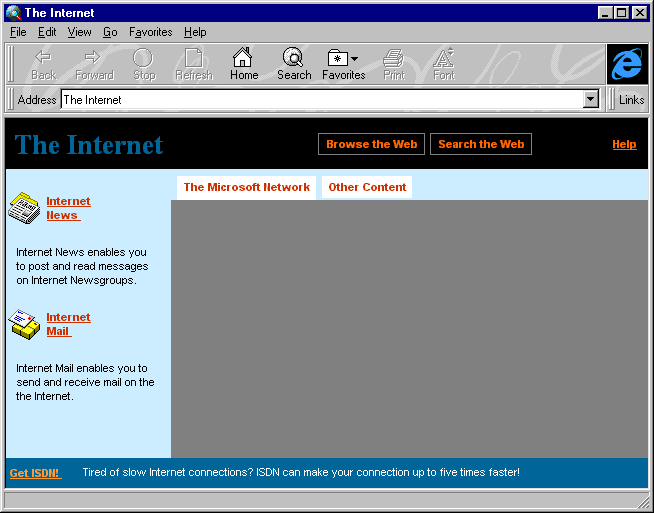Expand the Favorites toolbar dropdown arrow

tap(354, 59)
